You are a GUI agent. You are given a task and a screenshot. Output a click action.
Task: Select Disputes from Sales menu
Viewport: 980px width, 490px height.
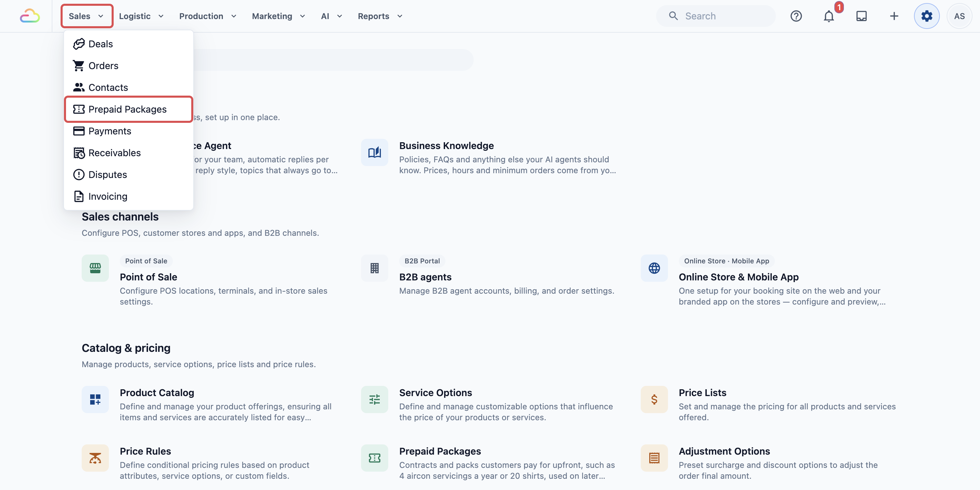129,174
